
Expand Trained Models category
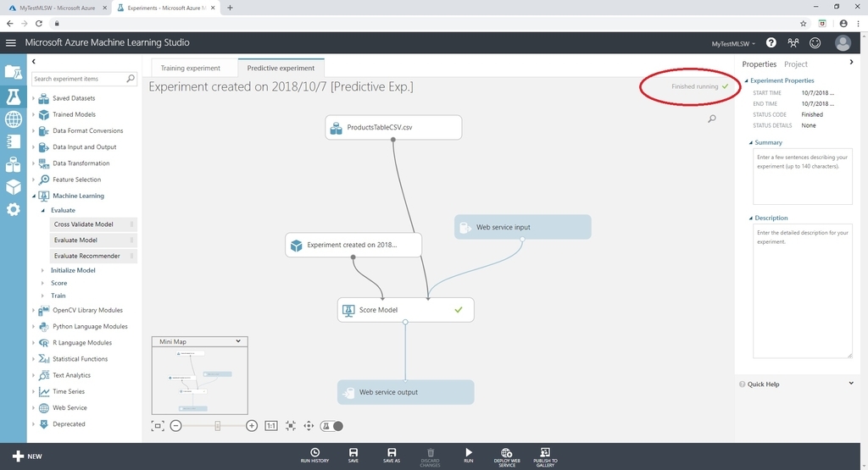pyautogui.click(x=34, y=114)
